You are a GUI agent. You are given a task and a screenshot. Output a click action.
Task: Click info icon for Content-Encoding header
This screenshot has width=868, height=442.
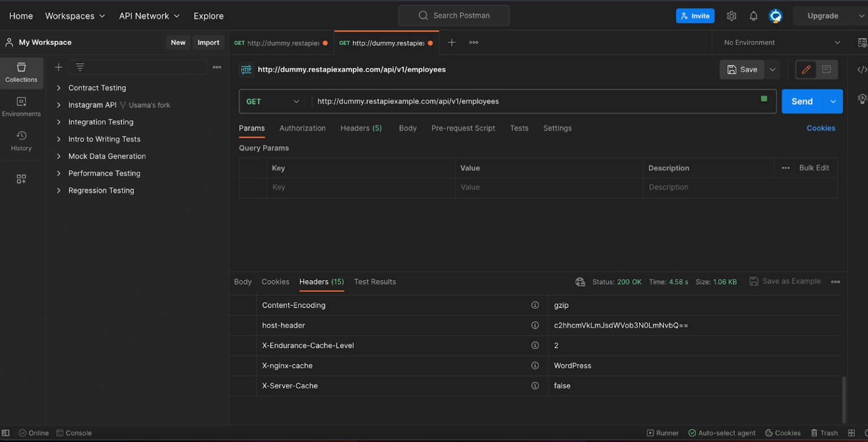point(535,305)
